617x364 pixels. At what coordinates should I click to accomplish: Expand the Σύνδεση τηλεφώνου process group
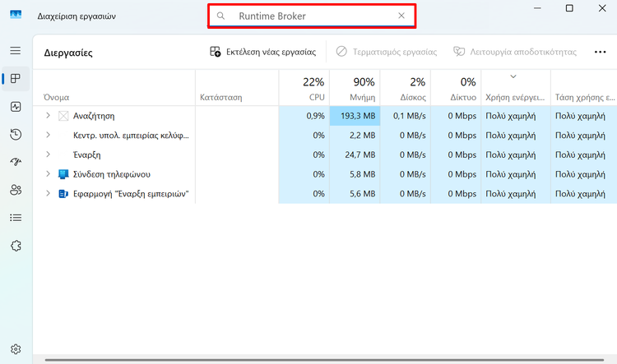point(48,173)
